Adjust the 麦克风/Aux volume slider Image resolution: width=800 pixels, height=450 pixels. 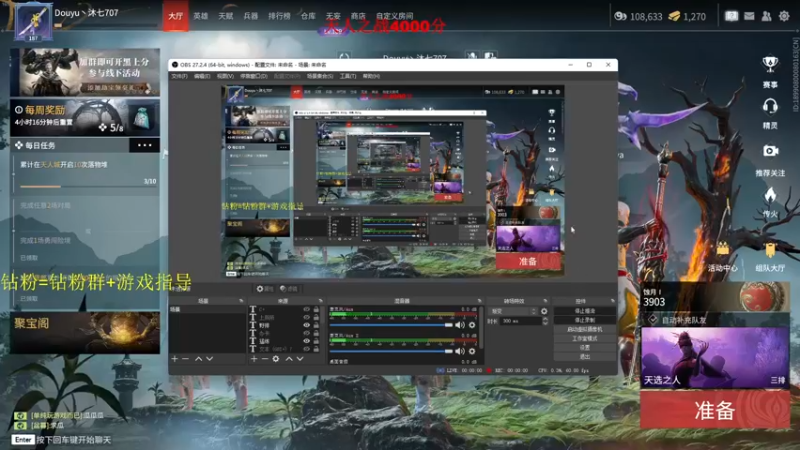tap(391, 325)
